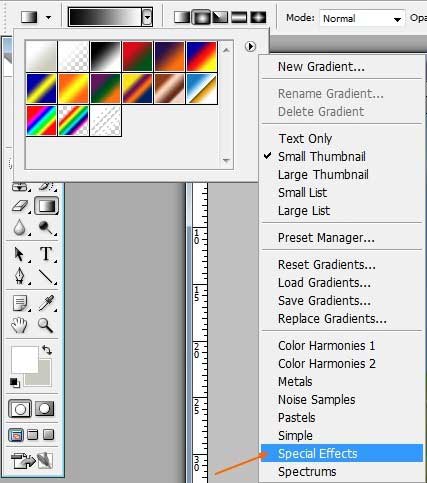Switch to Standard Screen Mode
The width and height of the screenshot is (427, 483).
16,435
